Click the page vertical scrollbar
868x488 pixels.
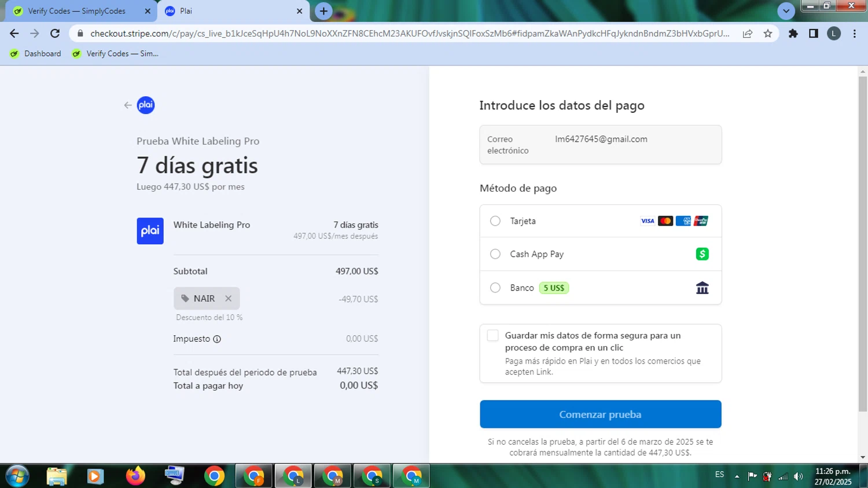863,243
